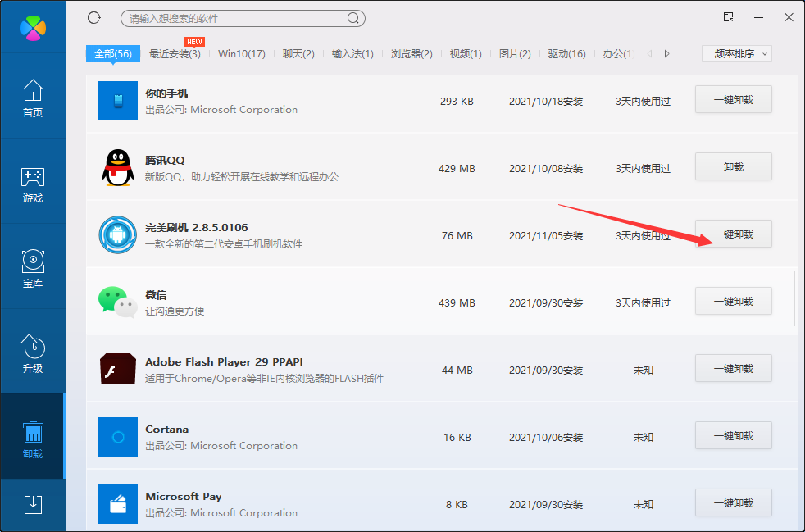Open the 游戏 games section
The height and width of the screenshot is (532, 805).
(33, 184)
